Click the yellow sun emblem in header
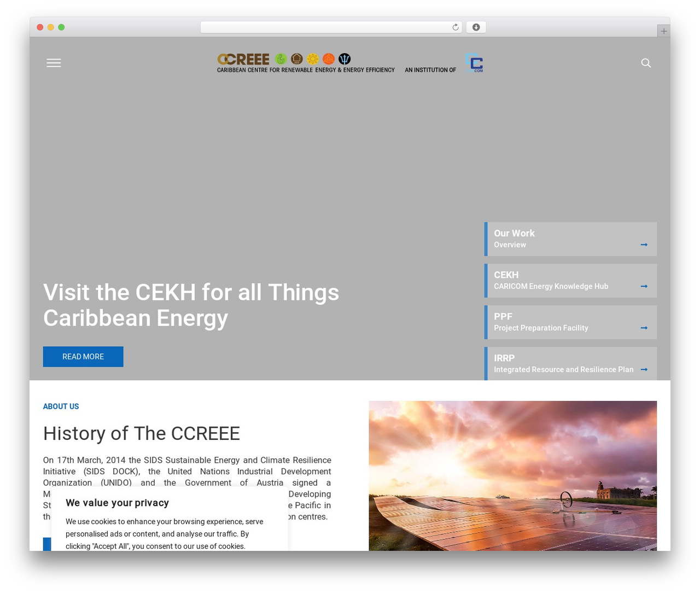 (313, 59)
